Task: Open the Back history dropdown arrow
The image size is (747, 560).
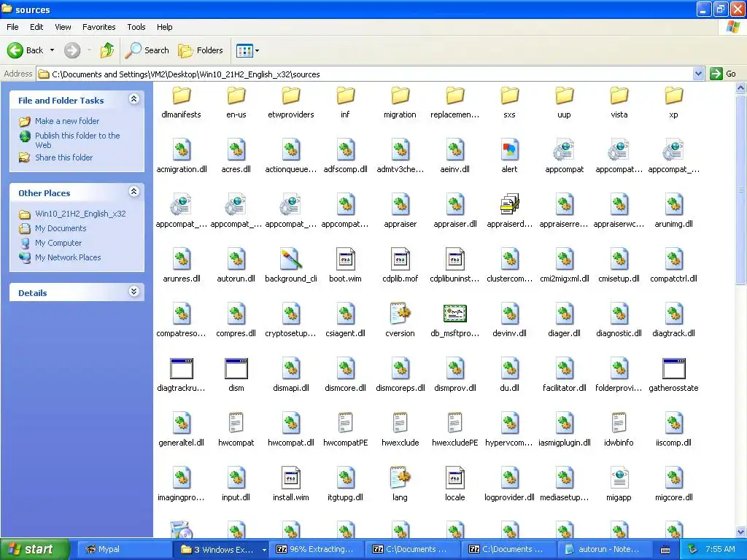Action: 52,50
